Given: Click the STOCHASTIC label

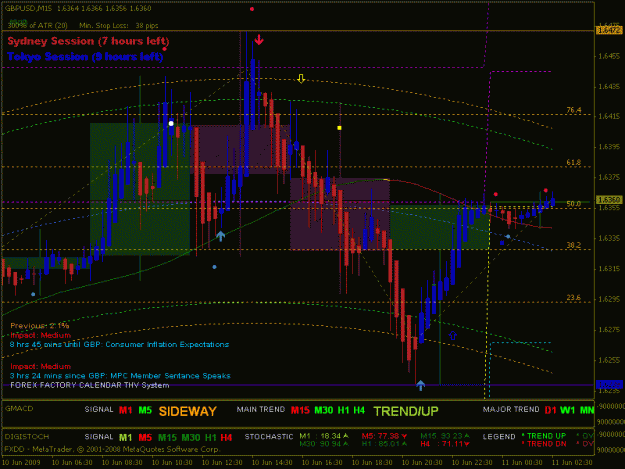Looking at the screenshot, I should [x=269, y=437].
